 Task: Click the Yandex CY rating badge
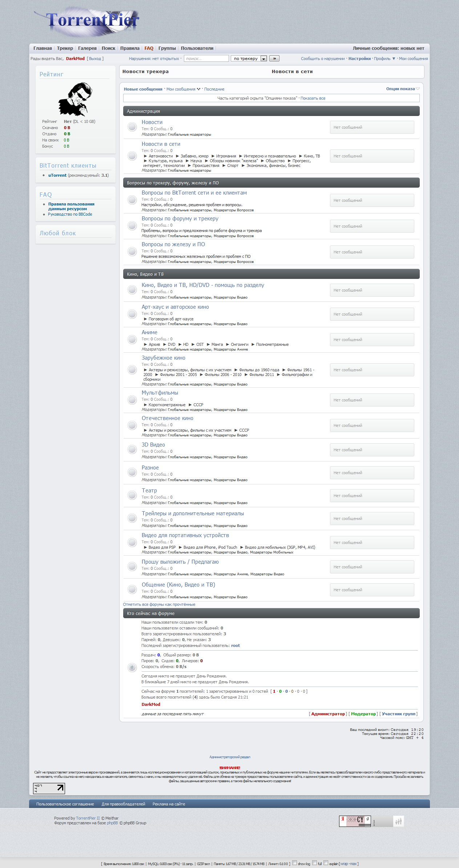355,821
